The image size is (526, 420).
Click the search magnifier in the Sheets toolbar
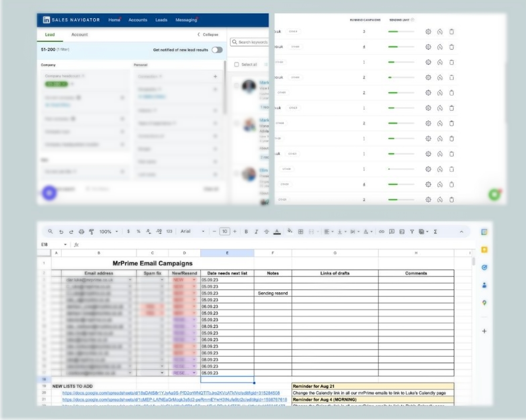50,231
